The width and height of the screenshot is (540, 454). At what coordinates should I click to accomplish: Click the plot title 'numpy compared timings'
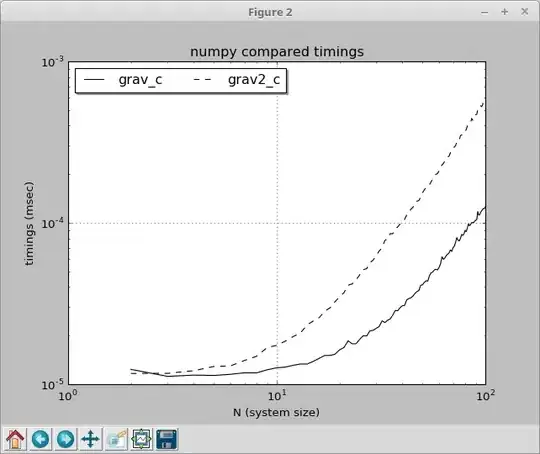[277, 52]
